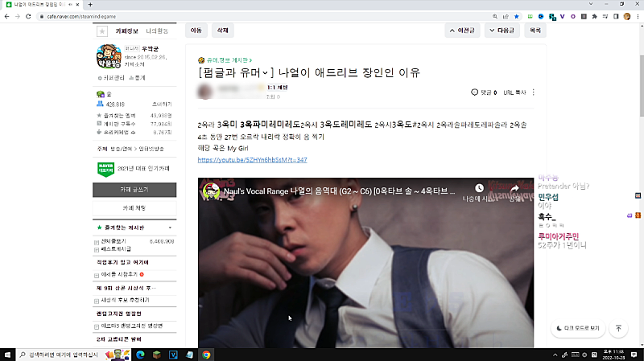Click the 이동 move button

[196, 31]
